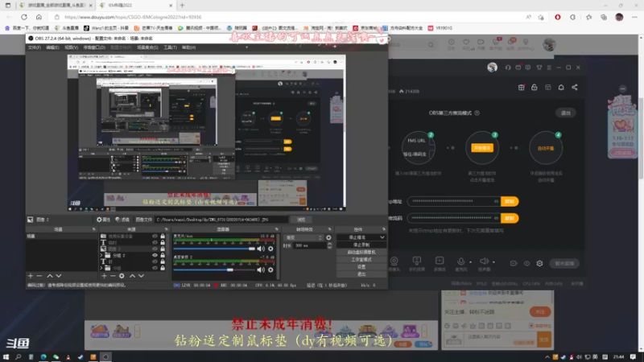Viewport: 644px width, 362px height.
Task: Toggle lock on the selected image source
Action: 163,249
